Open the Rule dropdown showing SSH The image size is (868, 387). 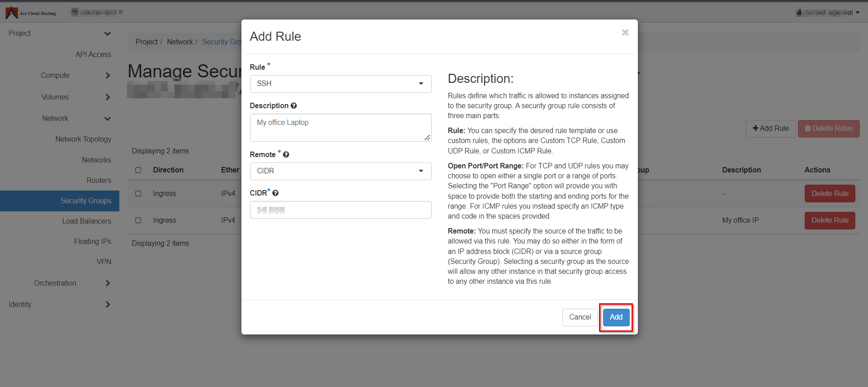pyautogui.click(x=340, y=84)
